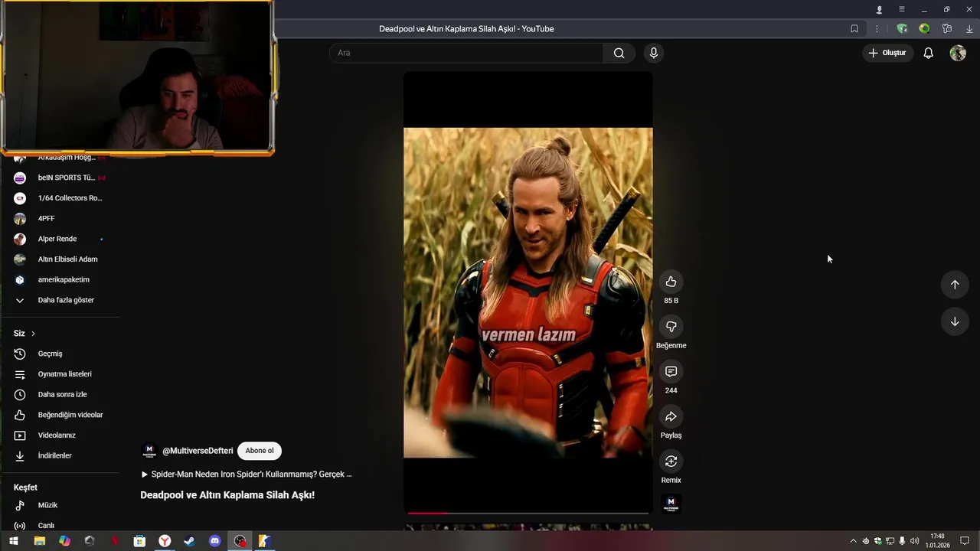Open the Oluştur create menu
The height and width of the screenshot is (551, 980).
887,53
